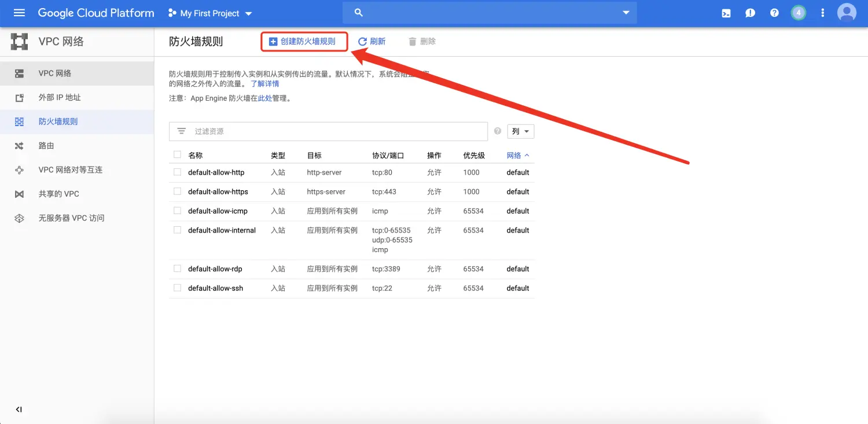Click the filter help question icon
Screen dimensions: 868x424
click(497, 131)
